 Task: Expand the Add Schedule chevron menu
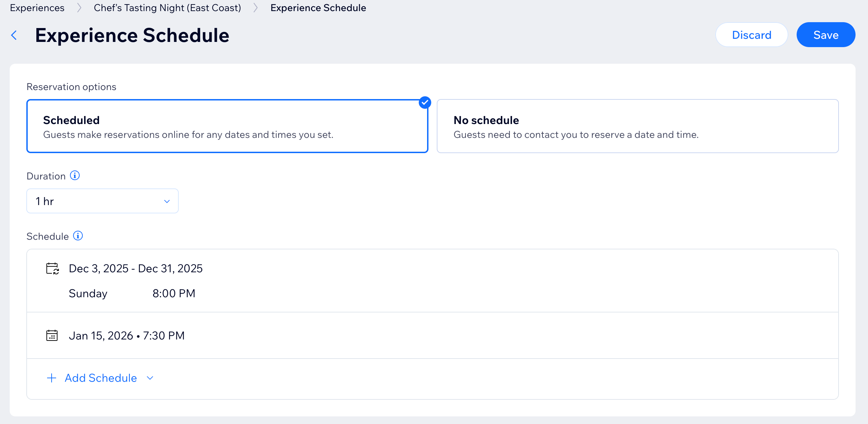pyautogui.click(x=150, y=378)
